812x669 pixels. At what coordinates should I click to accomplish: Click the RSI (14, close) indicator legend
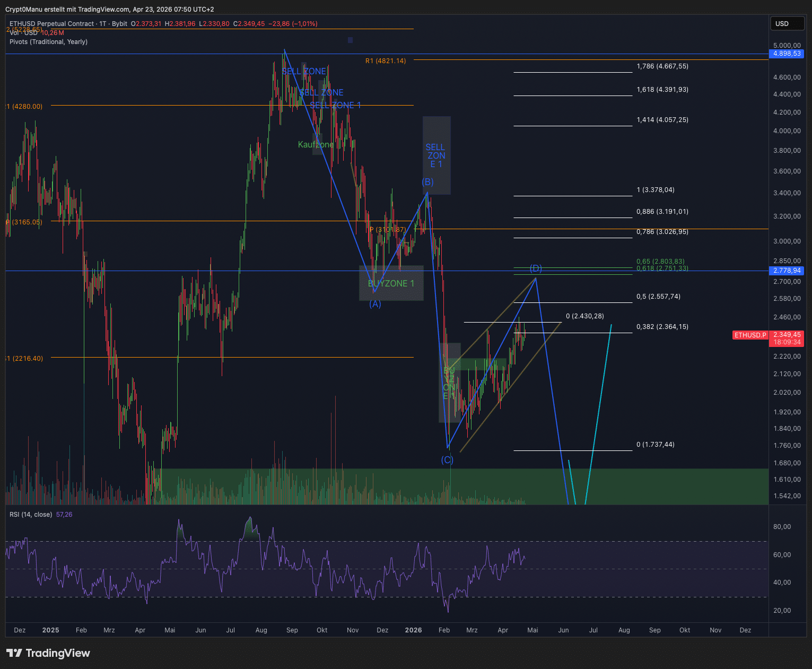point(31,515)
